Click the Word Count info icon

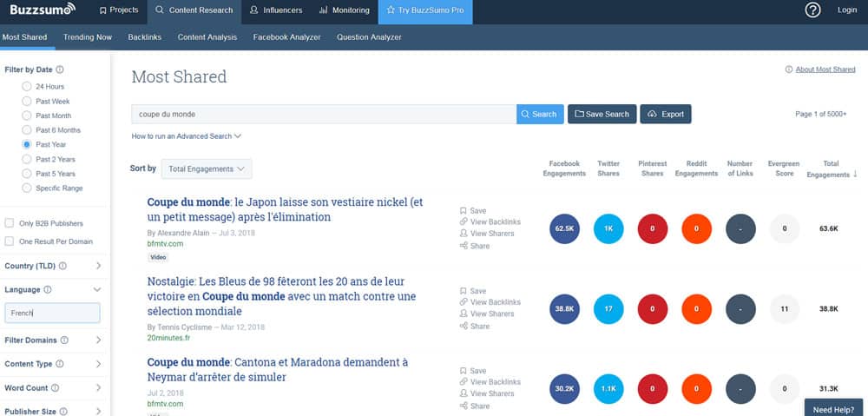click(x=55, y=387)
